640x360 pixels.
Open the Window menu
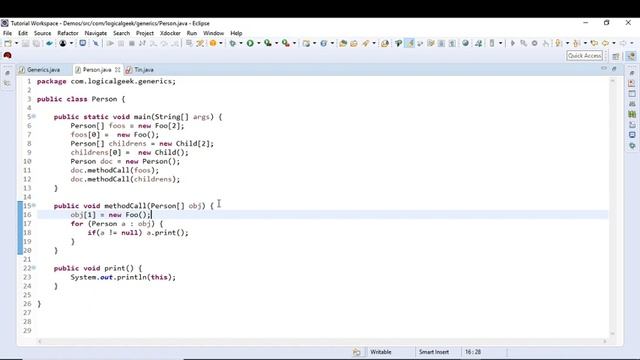click(213, 33)
